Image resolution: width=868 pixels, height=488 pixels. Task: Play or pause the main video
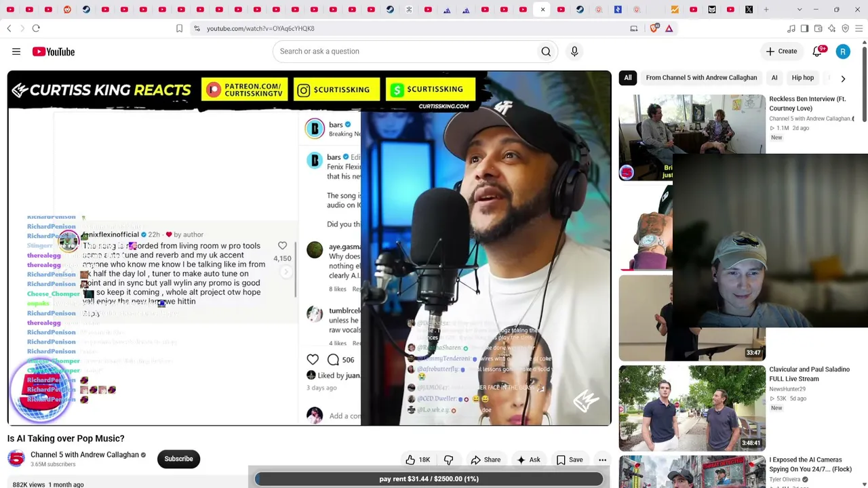tap(309, 248)
